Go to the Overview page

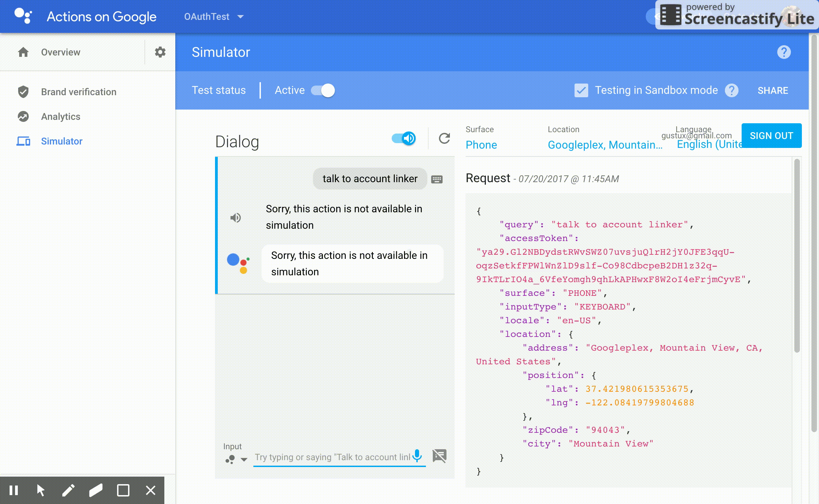61,52
